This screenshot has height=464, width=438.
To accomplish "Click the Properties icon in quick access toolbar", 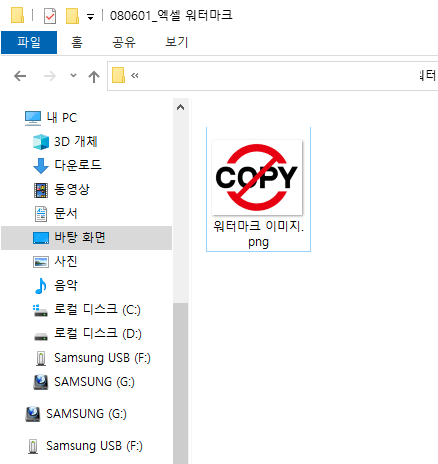I will click(50, 16).
